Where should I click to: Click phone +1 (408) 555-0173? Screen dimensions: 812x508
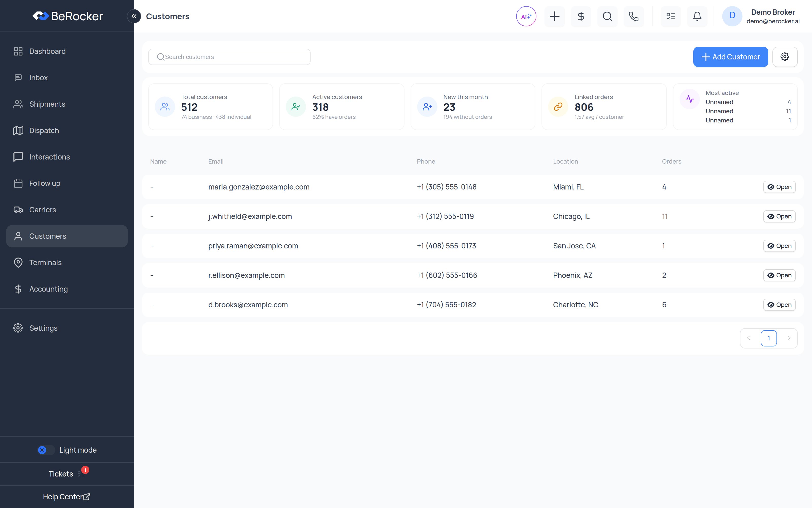click(x=446, y=246)
